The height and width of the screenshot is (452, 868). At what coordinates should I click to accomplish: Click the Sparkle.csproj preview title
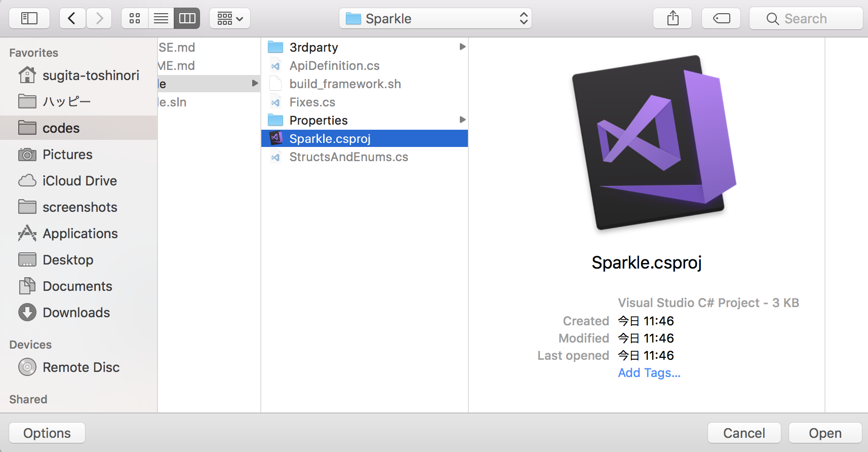pyautogui.click(x=647, y=262)
